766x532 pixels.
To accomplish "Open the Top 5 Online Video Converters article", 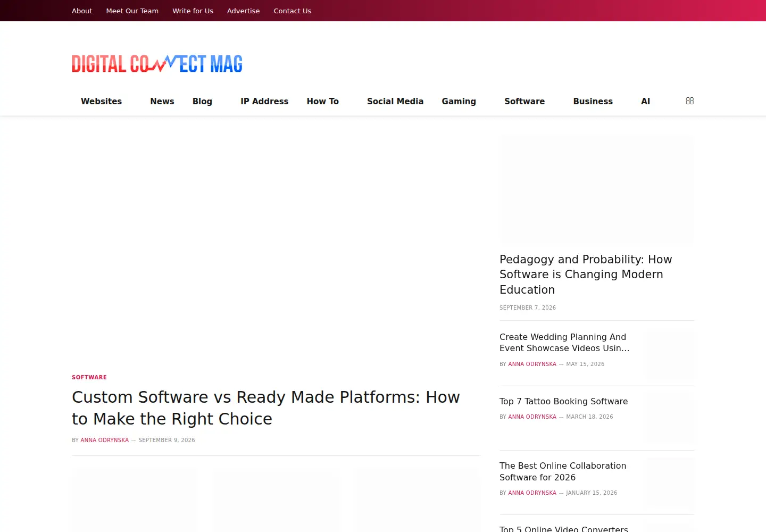I will pos(564,528).
